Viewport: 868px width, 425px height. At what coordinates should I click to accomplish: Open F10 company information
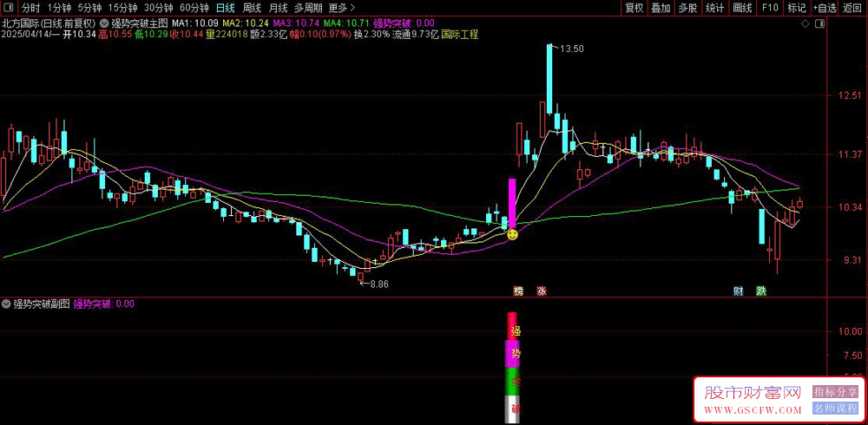[x=769, y=8]
